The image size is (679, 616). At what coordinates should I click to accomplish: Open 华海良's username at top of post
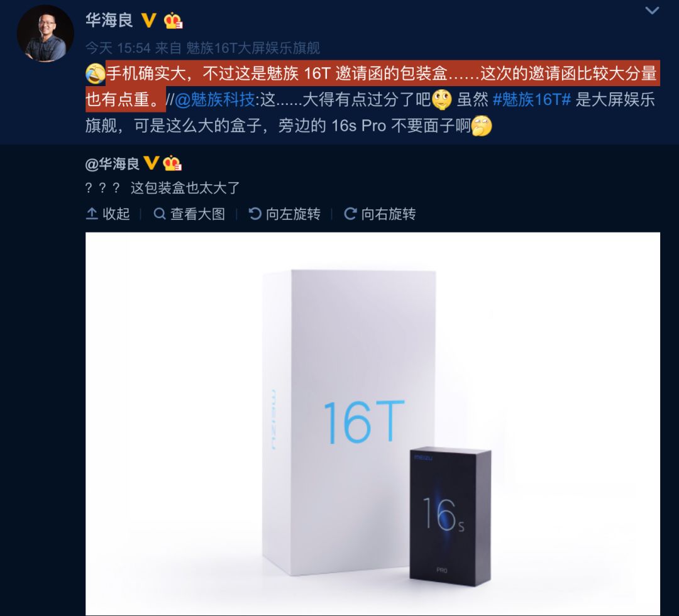tap(109, 20)
